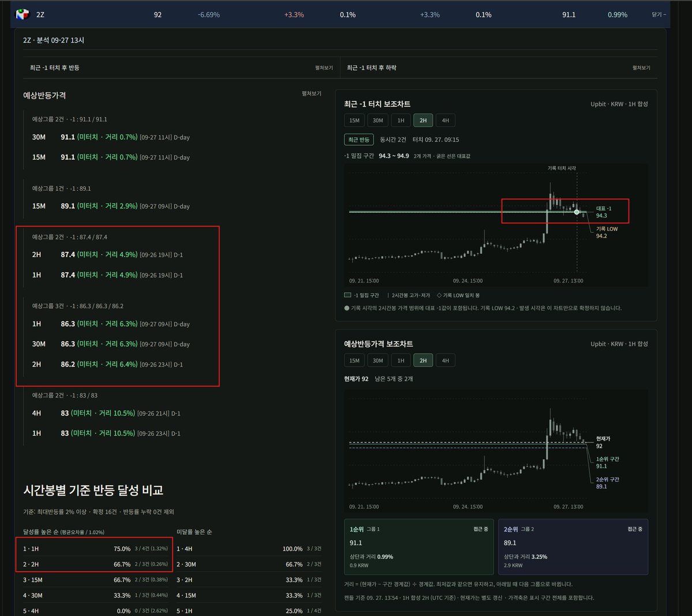Expand 최근 -1 터치 후 반등 section
This screenshot has height=616, width=692.
pyautogui.click(x=324, y=68)
